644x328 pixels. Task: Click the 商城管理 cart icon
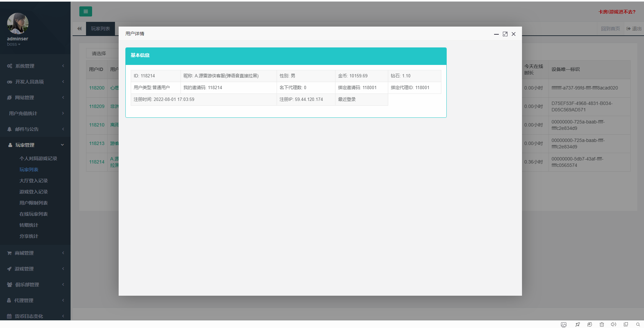(9, 253)
